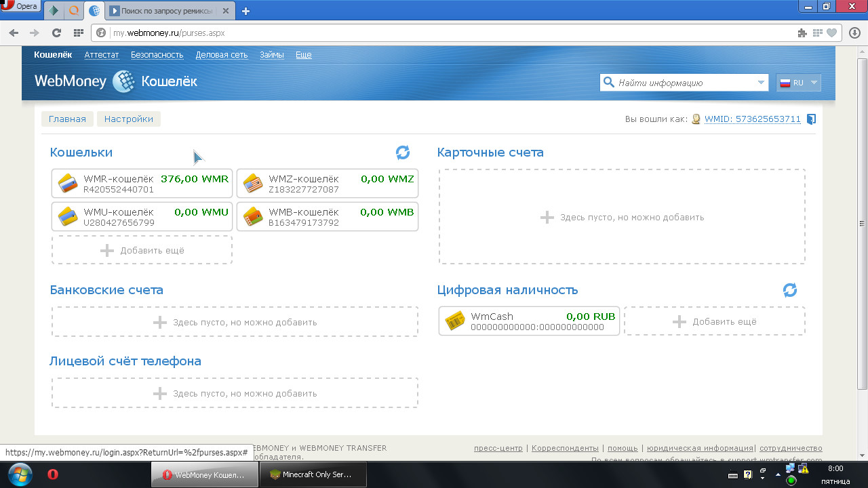Image resolution: width=868 pixels, height=488 pixels.
Task: Focus the Найти информацию search field
Action: click(x=685, y=83)
